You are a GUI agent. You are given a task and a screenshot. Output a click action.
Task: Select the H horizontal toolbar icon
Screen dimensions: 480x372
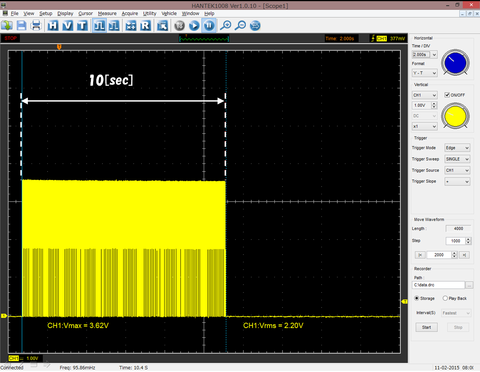coord(53,25)
